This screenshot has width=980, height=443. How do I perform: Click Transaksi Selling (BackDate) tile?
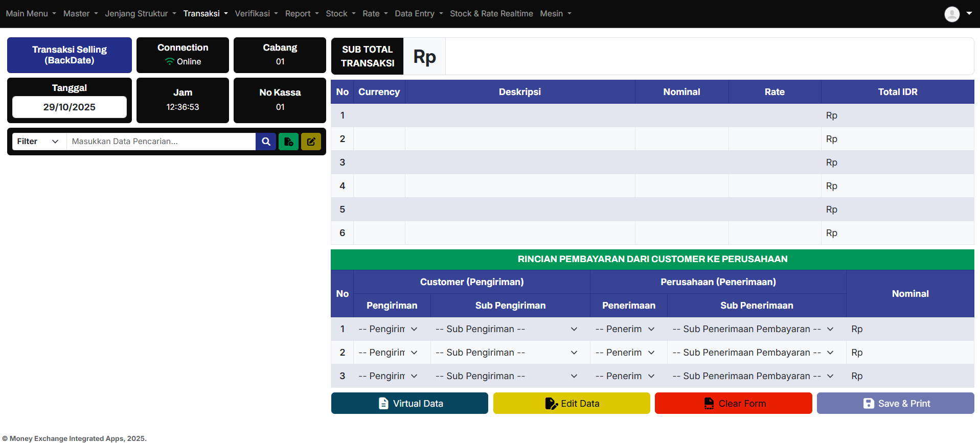pyautogui.click(x=70, y=55)
